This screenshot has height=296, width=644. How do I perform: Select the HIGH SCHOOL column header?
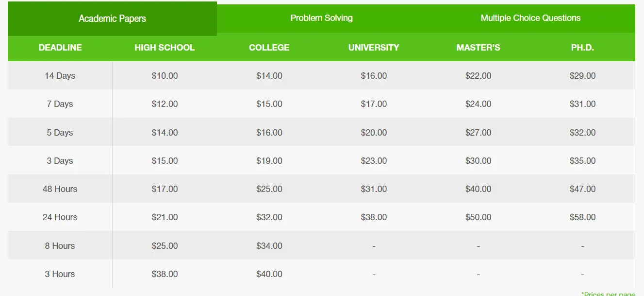165,48
